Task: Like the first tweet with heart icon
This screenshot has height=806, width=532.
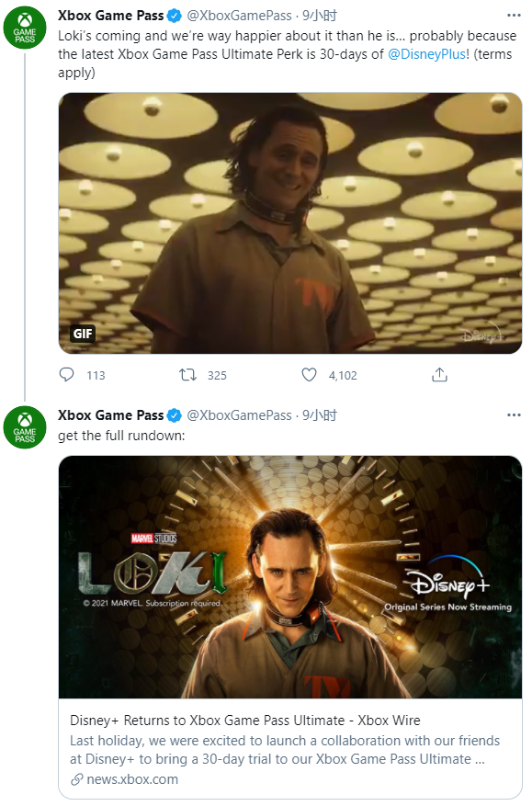Action: tap(309, 375)
